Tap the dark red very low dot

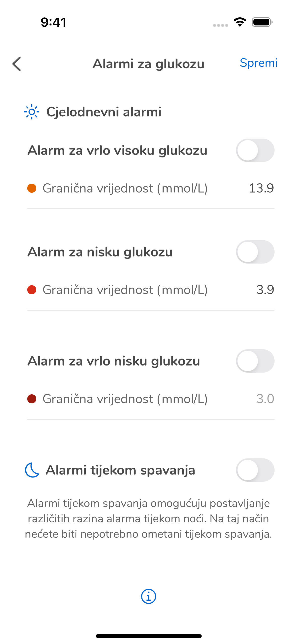pyautogui.click(x=32, y=399)
